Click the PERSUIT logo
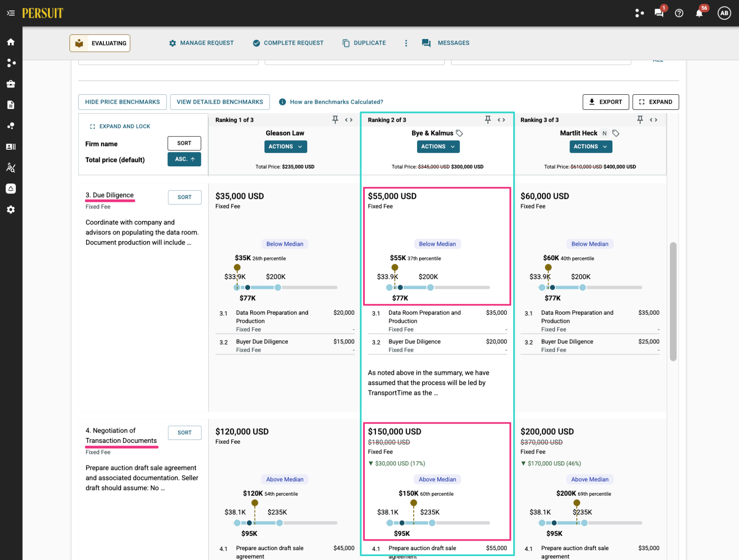Image resolution: width=739 pixels, height=560 pixels. point(42,13)
